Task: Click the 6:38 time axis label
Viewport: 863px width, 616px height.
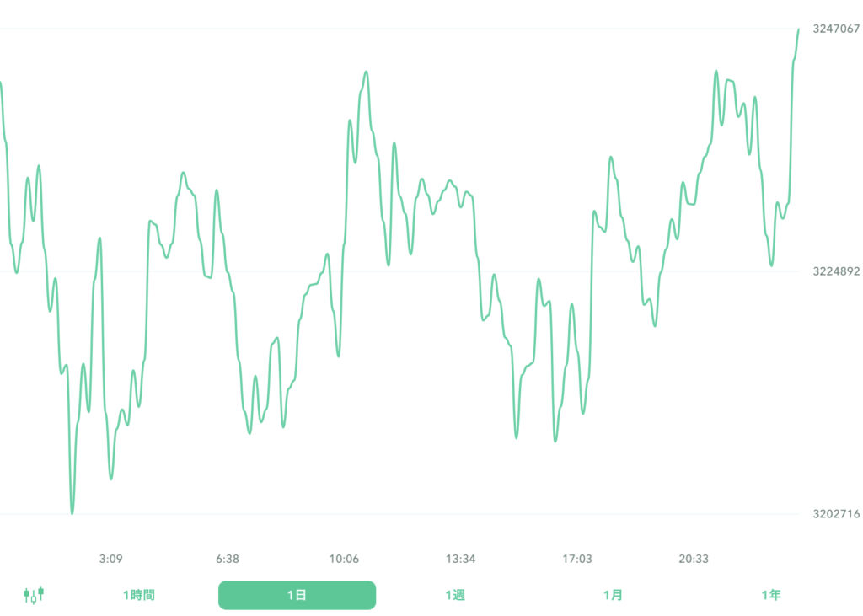Action: pos(228,559)
